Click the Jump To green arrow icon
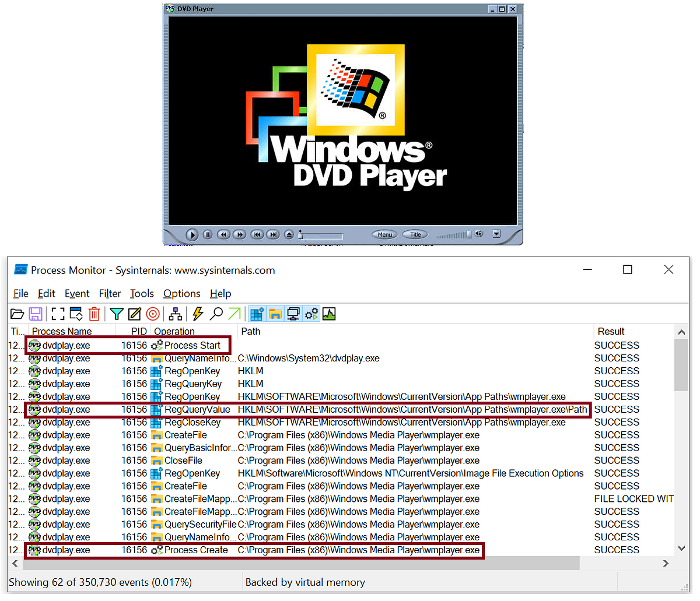 [233, 314]
